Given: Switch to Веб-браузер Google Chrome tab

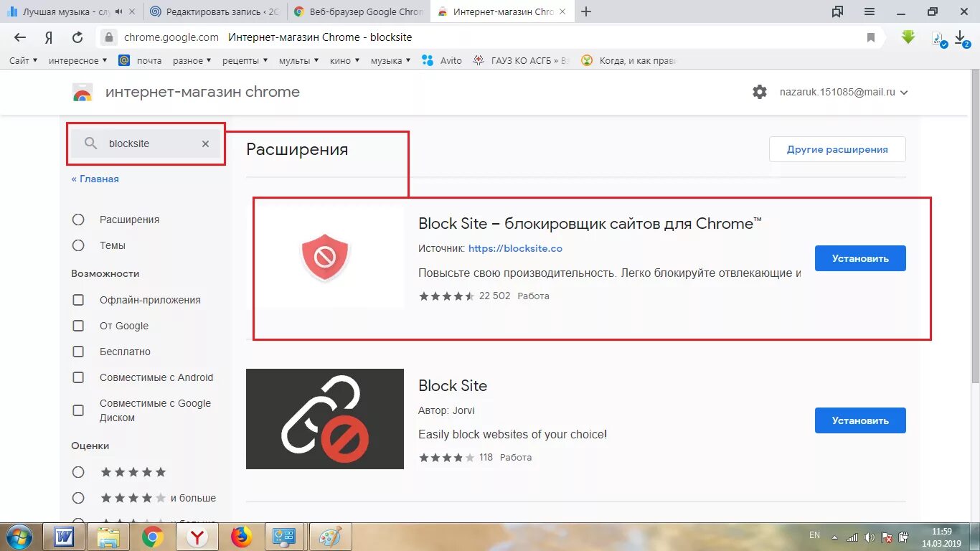Looking at the screenshot, I should point(358,11).
